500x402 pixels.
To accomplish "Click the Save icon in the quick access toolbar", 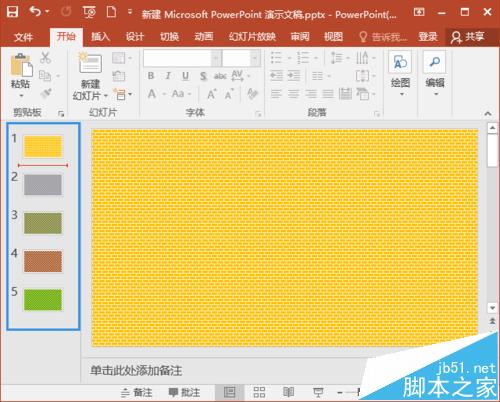I will pyautogui.click(x=12, y=12).
